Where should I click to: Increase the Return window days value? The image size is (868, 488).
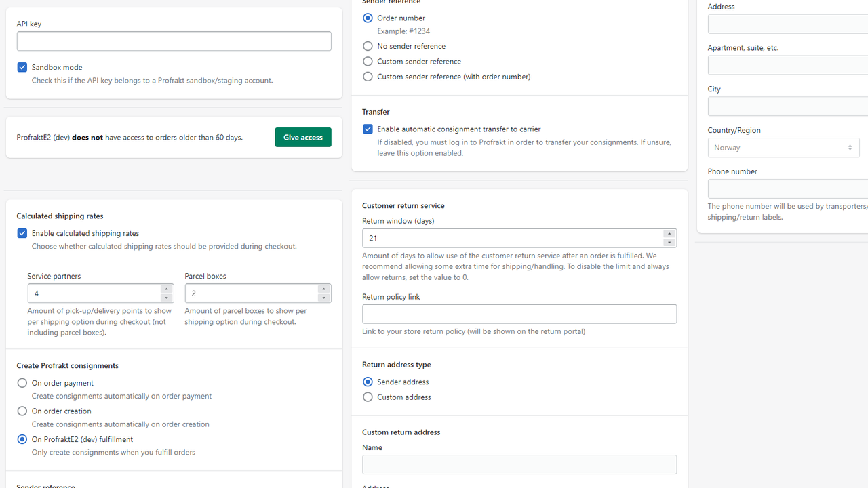669,234
